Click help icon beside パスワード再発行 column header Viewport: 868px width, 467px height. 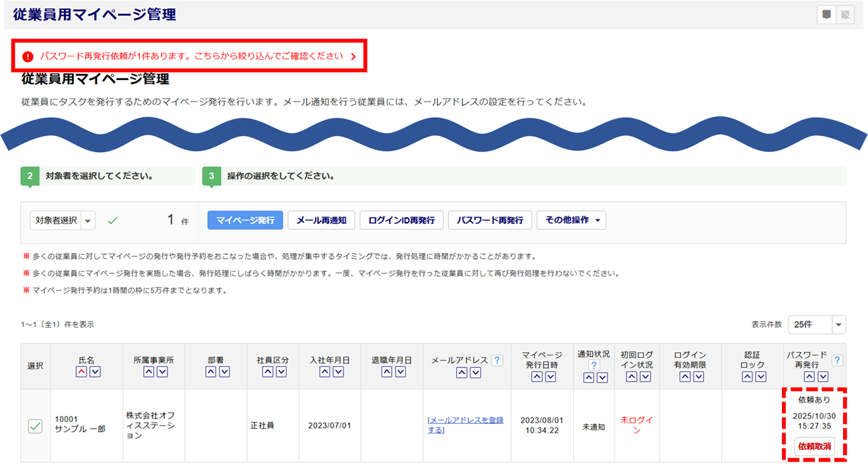pyautogui.click(x=837, y=361)
